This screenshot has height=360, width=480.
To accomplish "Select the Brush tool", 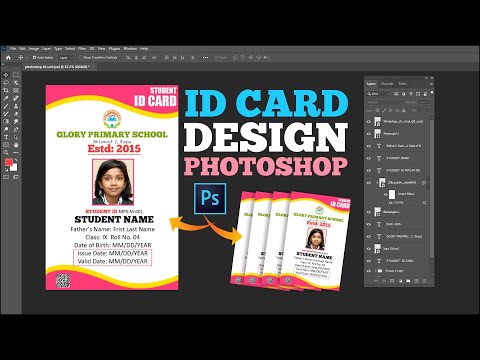I will point(6,106).
